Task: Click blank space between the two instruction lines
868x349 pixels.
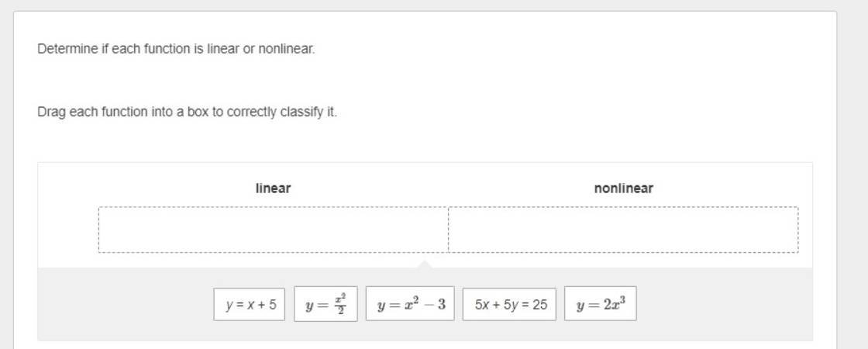Action: point(425,81)
